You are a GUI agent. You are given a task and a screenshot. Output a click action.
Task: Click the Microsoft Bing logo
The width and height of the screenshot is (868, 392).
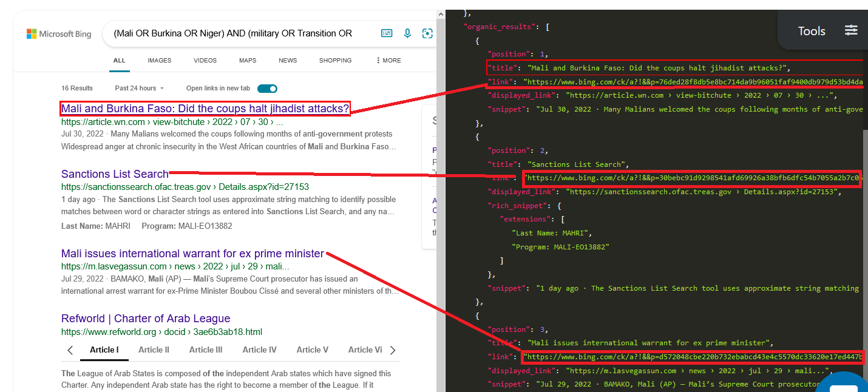(59, 33)
